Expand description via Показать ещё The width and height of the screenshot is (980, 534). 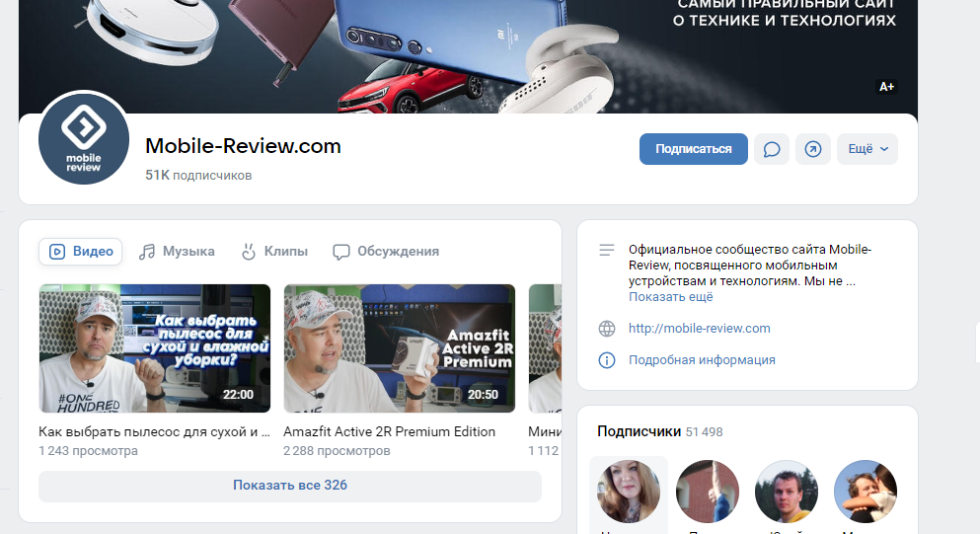[x=671, y=296]
